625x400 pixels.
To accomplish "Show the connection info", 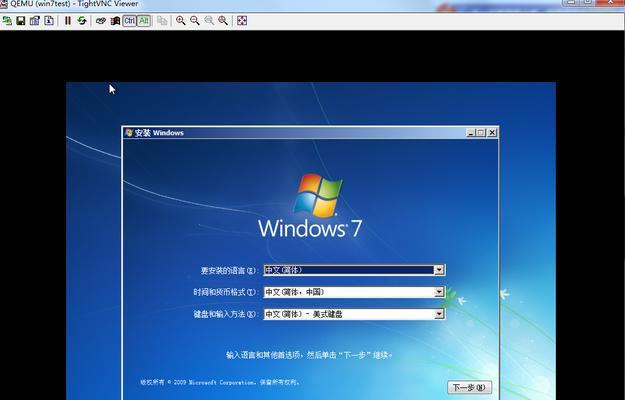I will pos(49,21).
